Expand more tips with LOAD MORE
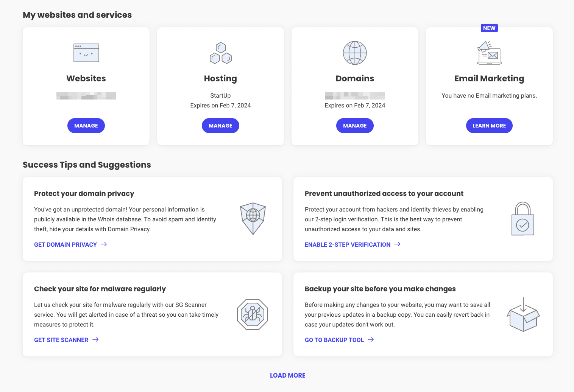 pos(287,375)
